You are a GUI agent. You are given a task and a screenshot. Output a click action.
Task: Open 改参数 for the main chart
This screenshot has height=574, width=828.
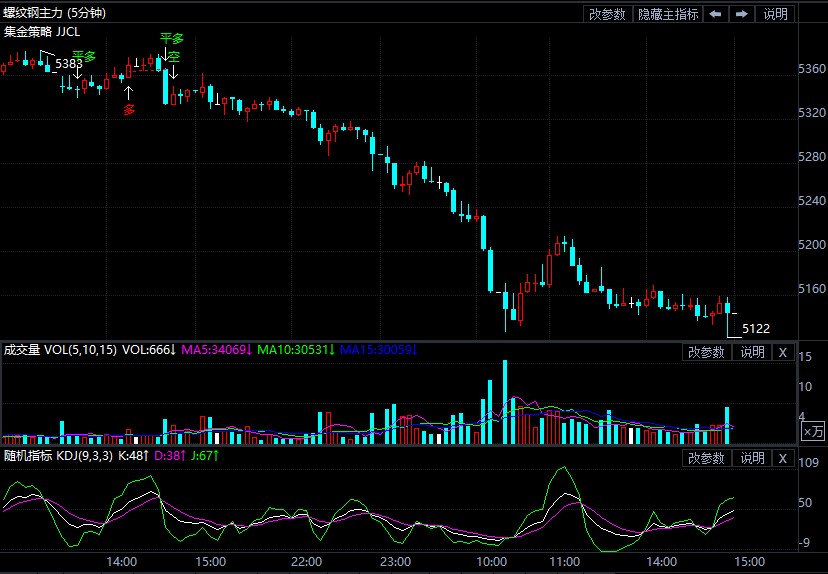click(x=607, y=14)
